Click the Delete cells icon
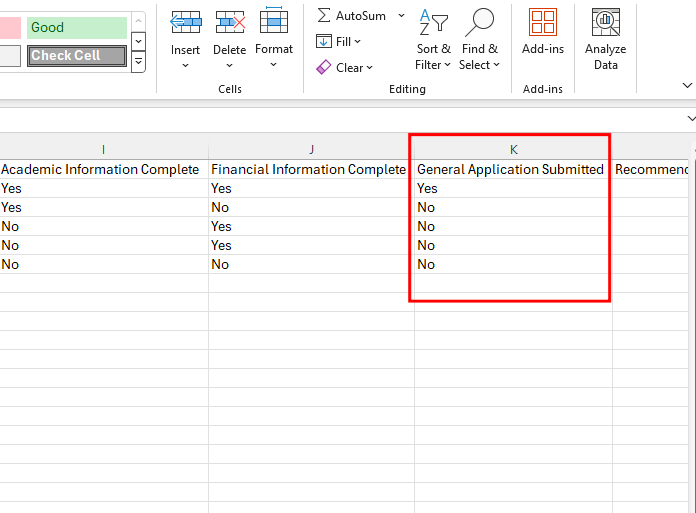696x513 pixels. point(229,21)
